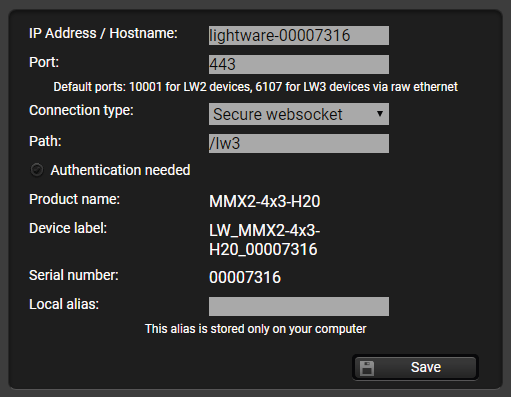Viewport: 511px width, 397px height.
Task: Click the Local alias label
Action: [64, 304]
